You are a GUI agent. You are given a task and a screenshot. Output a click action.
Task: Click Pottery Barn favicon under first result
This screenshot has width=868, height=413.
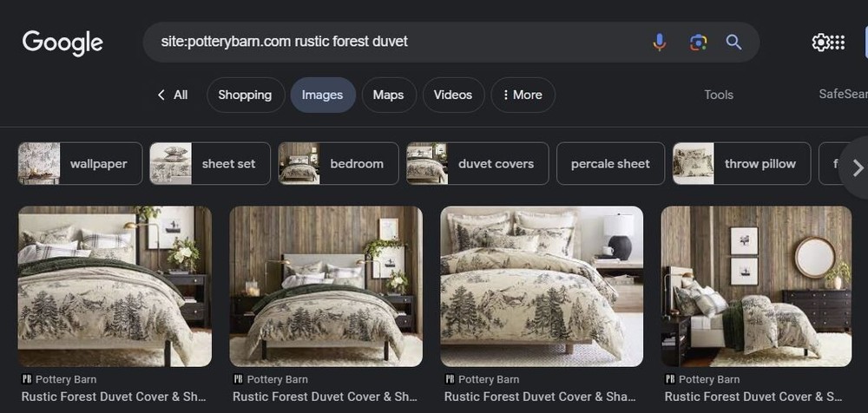click(x=27, y=379)
